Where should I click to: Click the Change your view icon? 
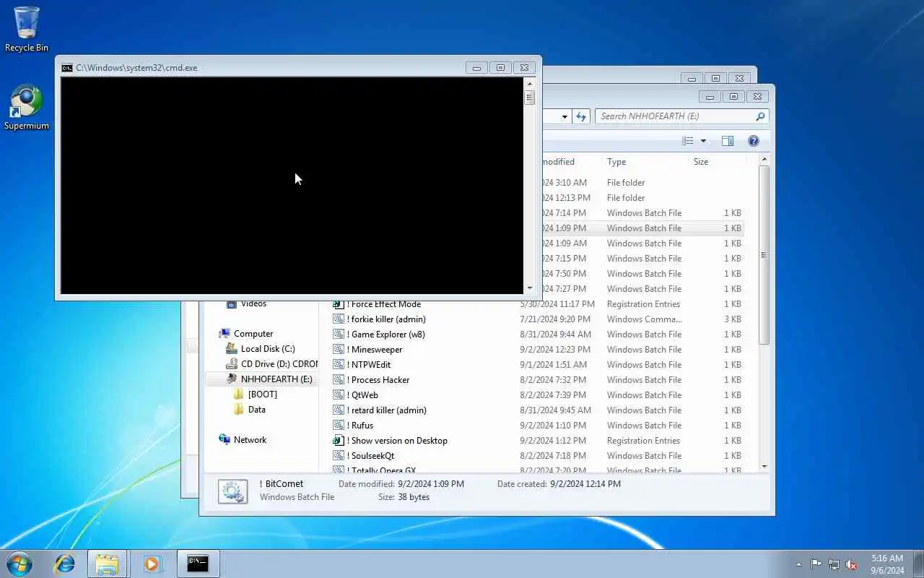tap(688, 141)
